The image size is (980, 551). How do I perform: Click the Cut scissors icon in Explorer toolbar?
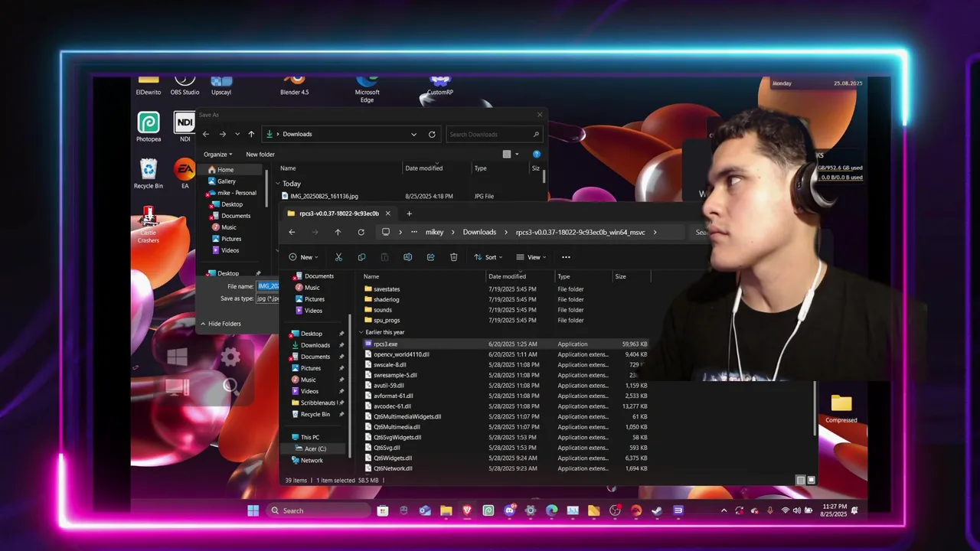[x=338, y=257]
